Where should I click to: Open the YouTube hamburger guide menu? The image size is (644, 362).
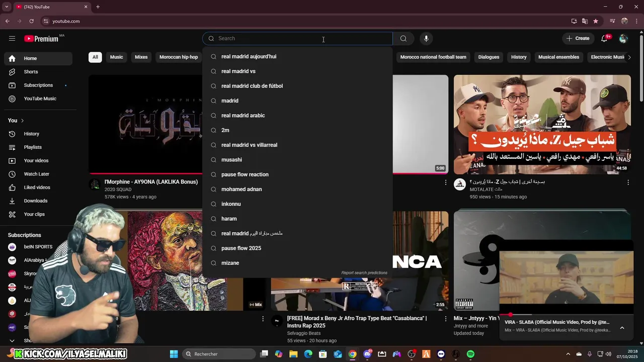12,38
